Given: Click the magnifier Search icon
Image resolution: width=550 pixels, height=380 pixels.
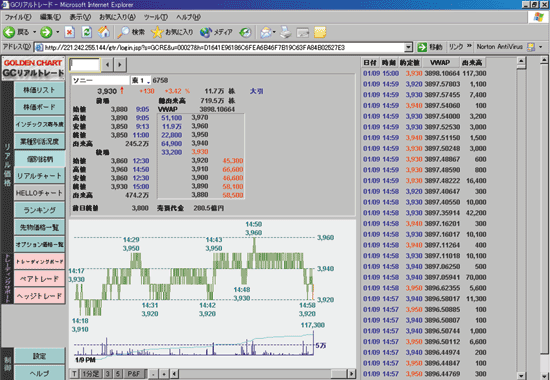Looking at the screenshot, I should [123, 32].
